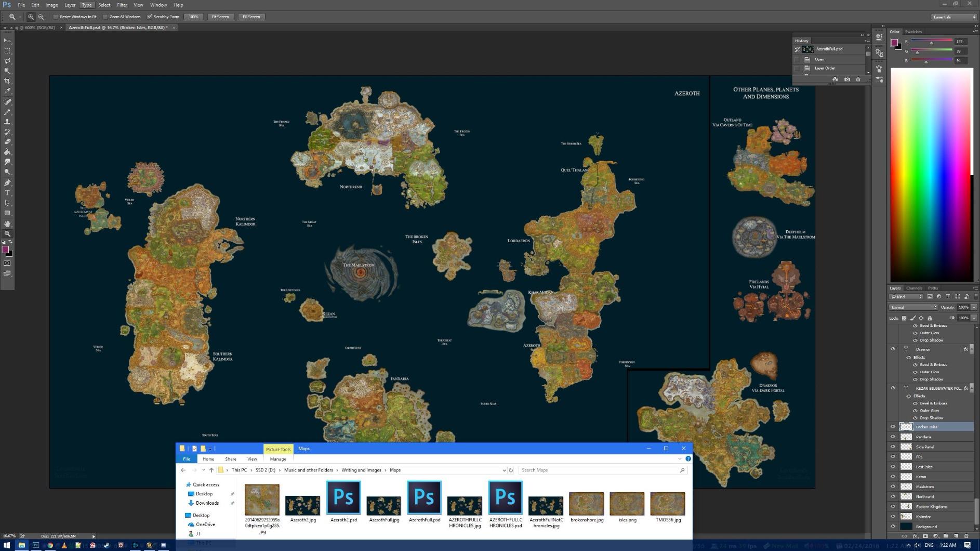980x551 pixels.
Task: Open the Image menu
Action: click(x=51, y=5)
